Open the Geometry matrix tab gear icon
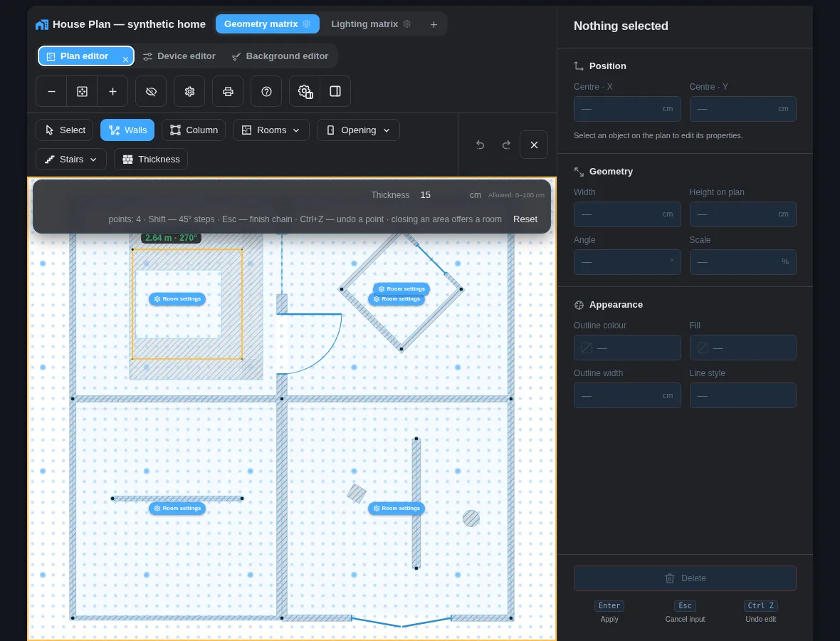840x641 pixels. (x=306, y=24)
